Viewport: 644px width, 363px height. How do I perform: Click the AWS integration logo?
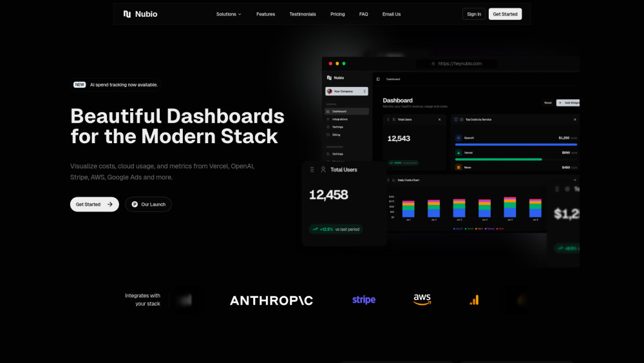click(422, 300)
